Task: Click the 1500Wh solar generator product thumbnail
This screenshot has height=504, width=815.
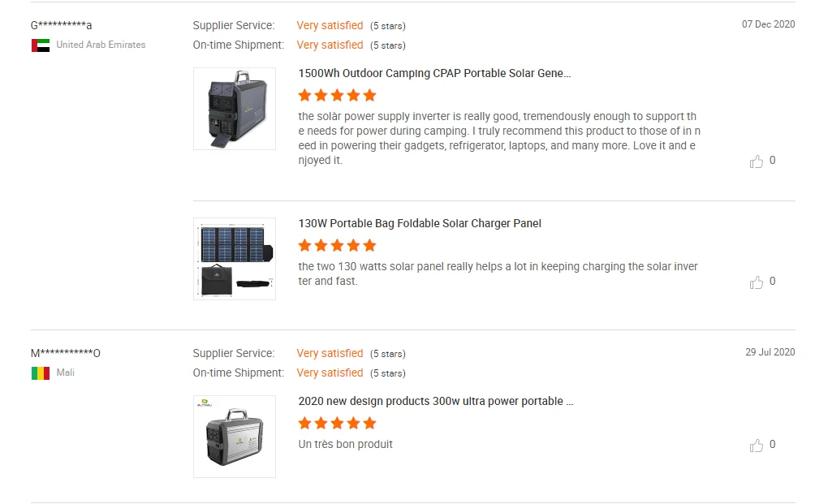Action: point(234,109)
